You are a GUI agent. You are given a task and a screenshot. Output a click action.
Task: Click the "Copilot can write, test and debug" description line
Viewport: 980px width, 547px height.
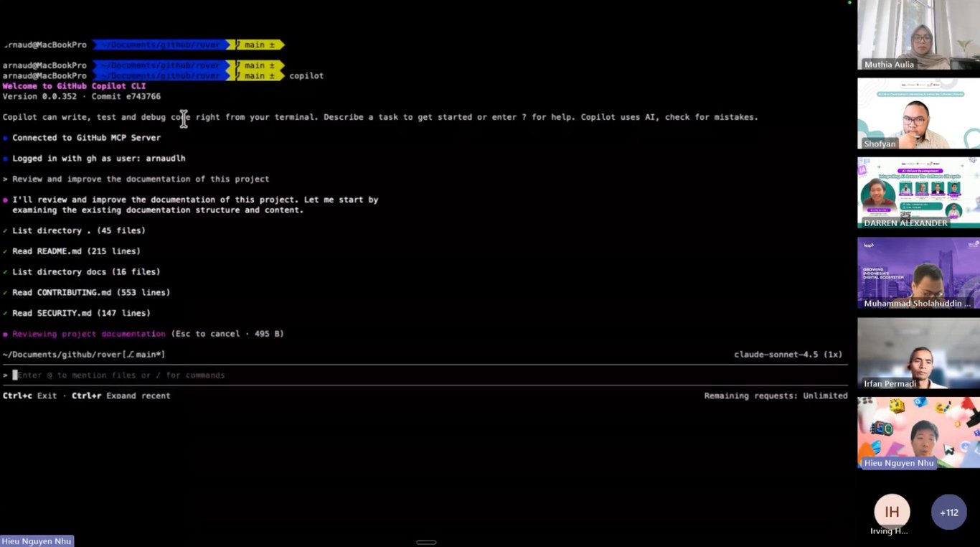(380, 117)
